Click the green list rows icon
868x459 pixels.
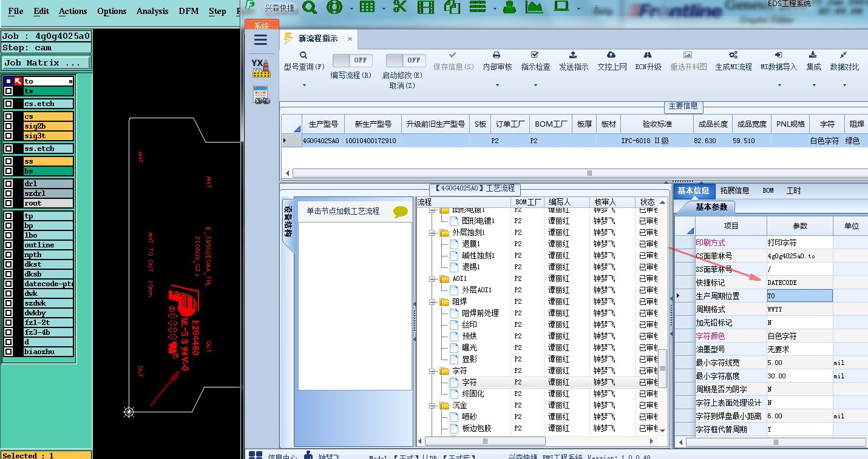point(478,7)
